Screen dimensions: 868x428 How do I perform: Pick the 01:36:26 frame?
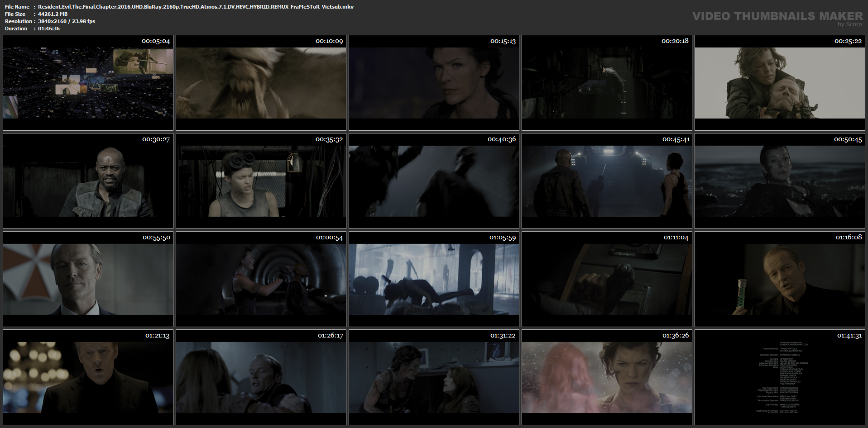[x=607, y=377]
